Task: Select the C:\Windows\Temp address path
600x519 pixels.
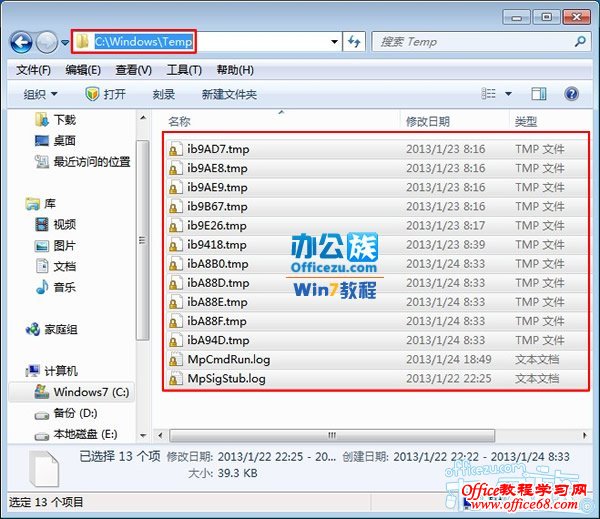Action: (x=143, y=41)
